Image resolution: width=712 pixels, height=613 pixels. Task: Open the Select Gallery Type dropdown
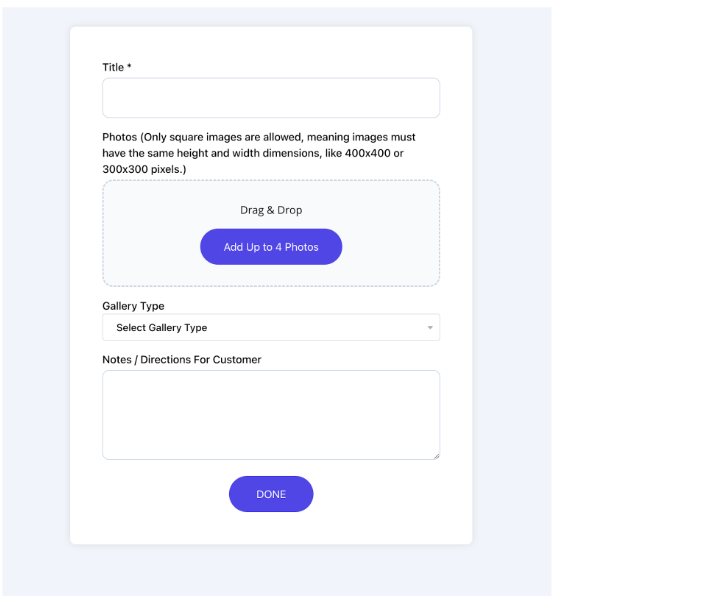click(x=270, y=327)
